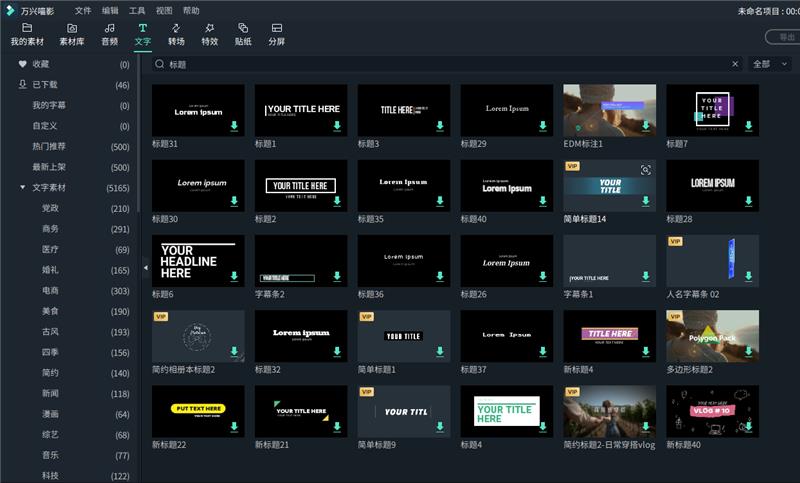
Task: Collapse the 文字素材 tree arrow
Action: pyautogui.click(x=22, y=187)
